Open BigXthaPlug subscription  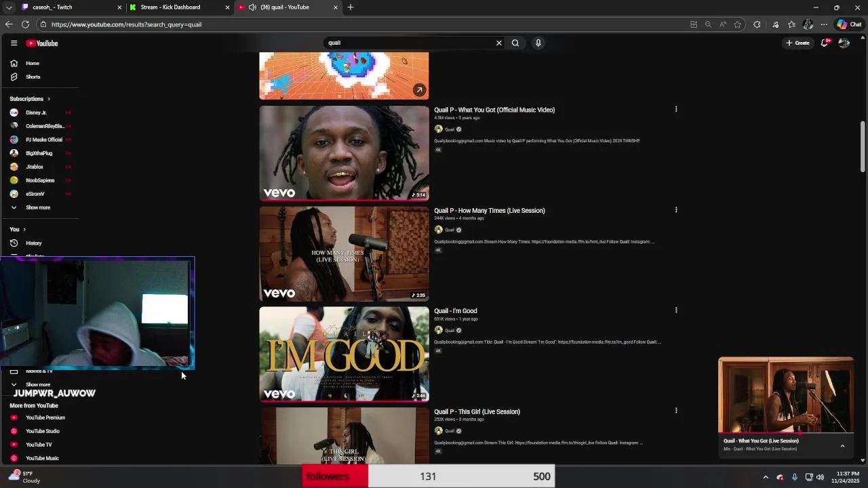coord(39,153)
